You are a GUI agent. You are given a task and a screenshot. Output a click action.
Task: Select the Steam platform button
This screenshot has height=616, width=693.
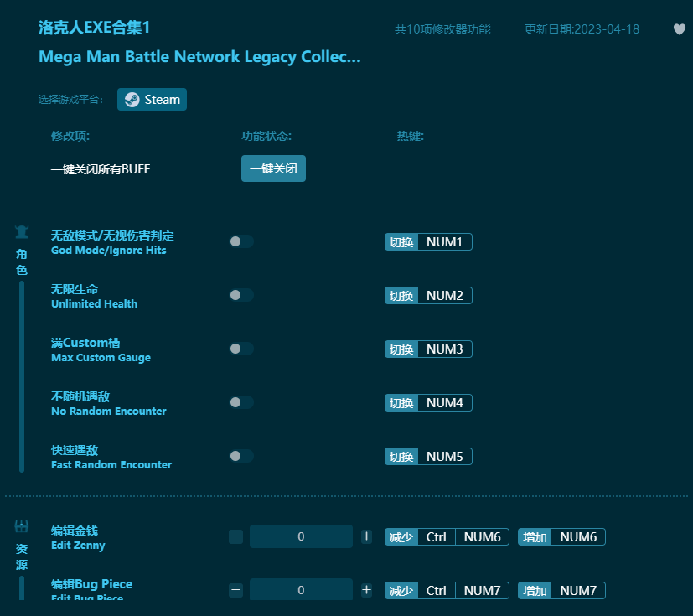(152, 100)
